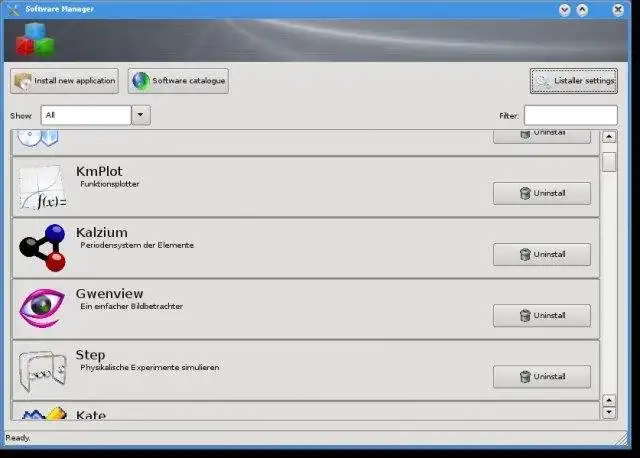Click the Software Manager title bar tool icon
640x458 pixels.
point(13,9)
